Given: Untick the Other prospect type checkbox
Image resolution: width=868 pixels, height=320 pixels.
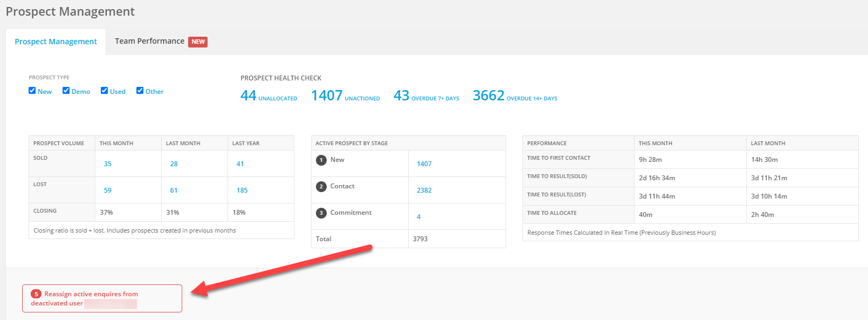Looking at the screenshot, I should (x=140, y=91).
